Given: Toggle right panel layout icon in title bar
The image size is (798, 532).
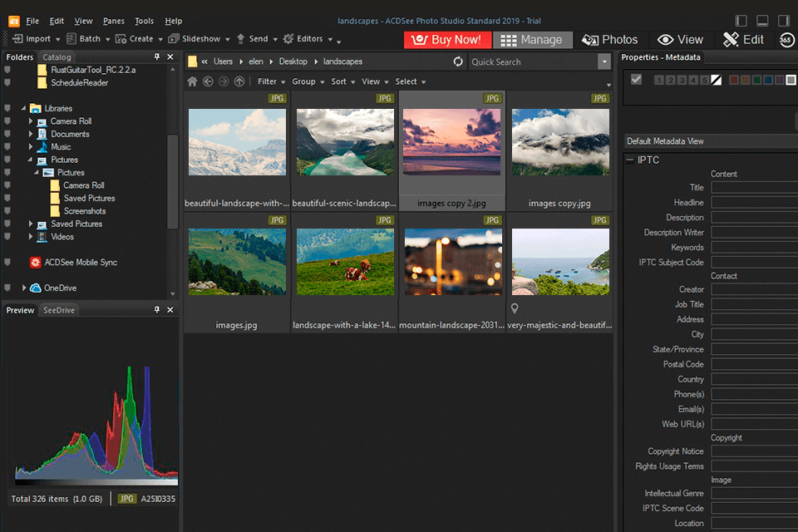Looking at the screenshot, I should [784, 21].
